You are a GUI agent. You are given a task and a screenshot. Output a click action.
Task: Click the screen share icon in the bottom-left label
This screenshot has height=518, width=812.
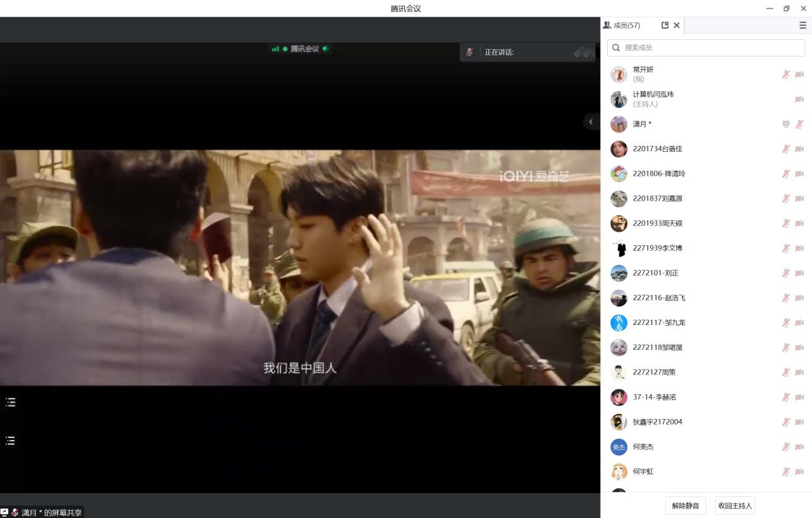coord(4,512)
